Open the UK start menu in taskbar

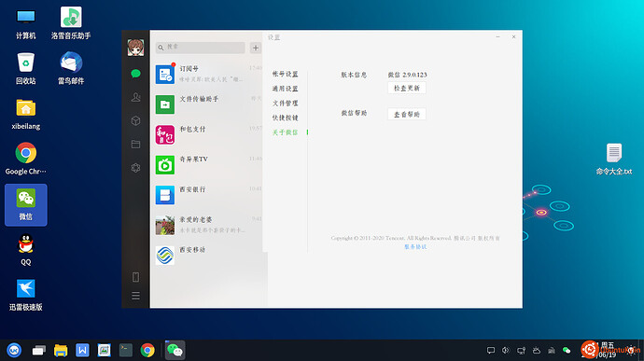14,351
